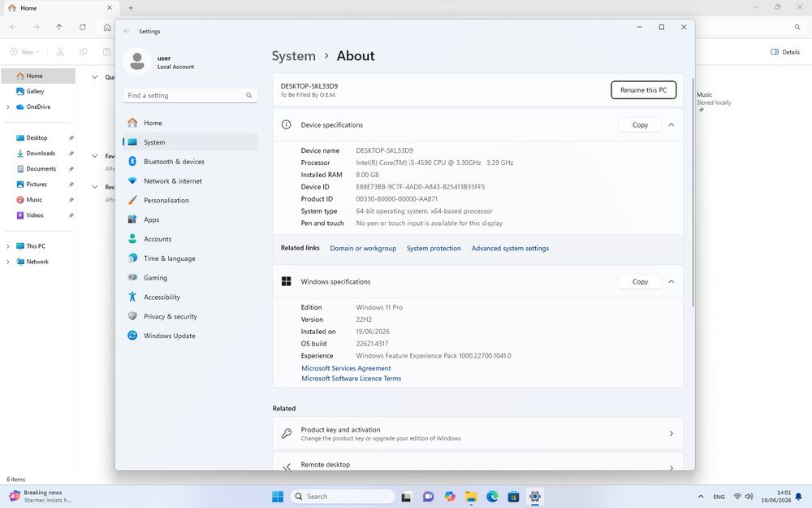Open Privacy & security settings
This screenshot has height=508, width=812.
(190, 316)
